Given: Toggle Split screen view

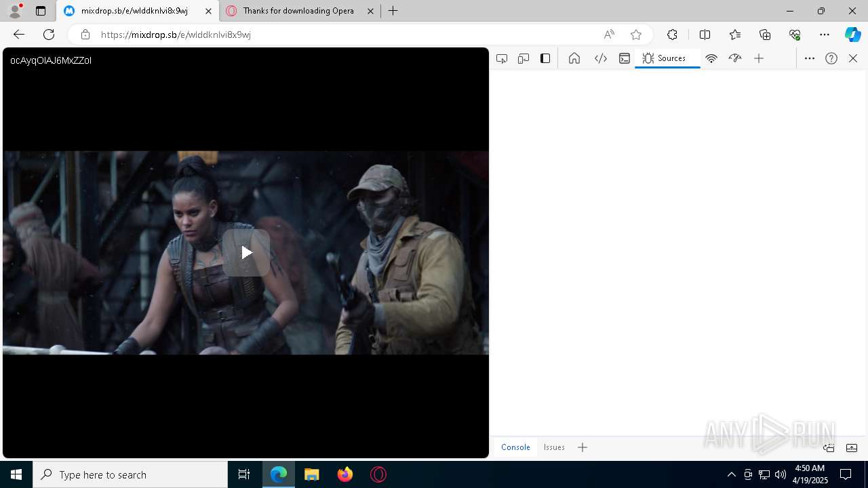Looking at the screenshot, I should pos(705,35).
